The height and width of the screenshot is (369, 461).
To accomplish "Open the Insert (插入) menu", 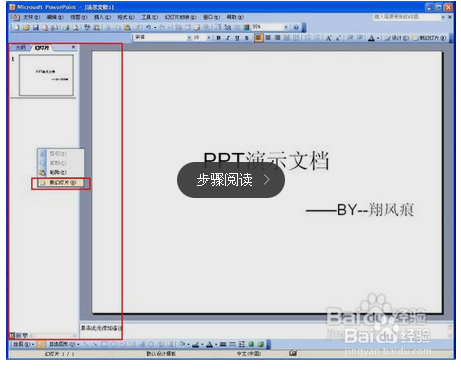I will tap(102, 17).
